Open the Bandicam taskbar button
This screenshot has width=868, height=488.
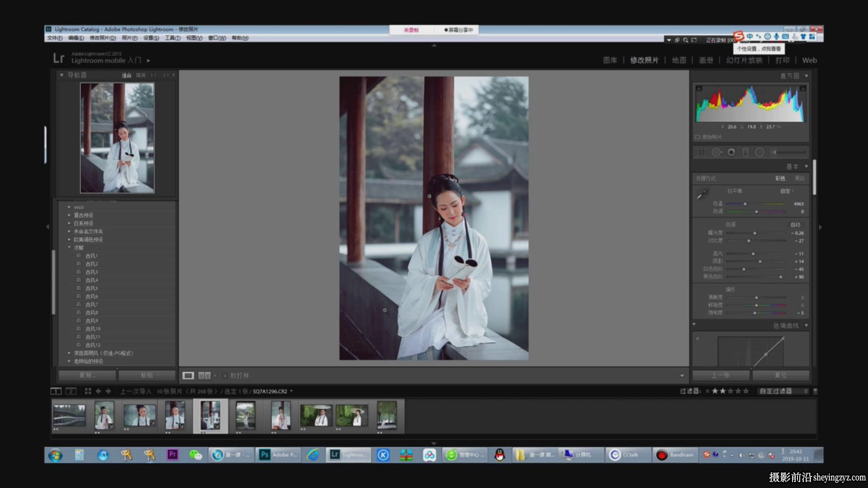675,455
